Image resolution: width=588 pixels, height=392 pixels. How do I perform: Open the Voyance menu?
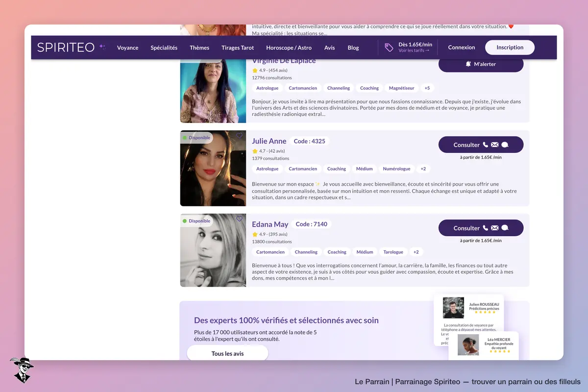128,48
